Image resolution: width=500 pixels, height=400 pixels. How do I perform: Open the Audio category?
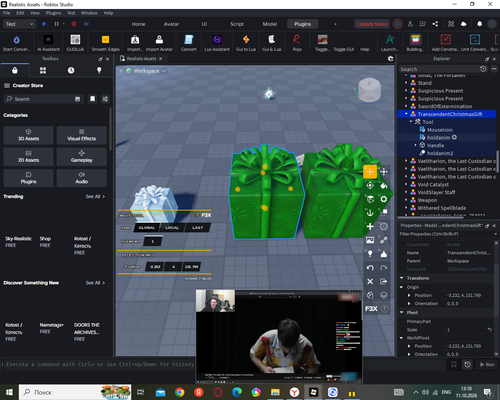tap(82, 178)
